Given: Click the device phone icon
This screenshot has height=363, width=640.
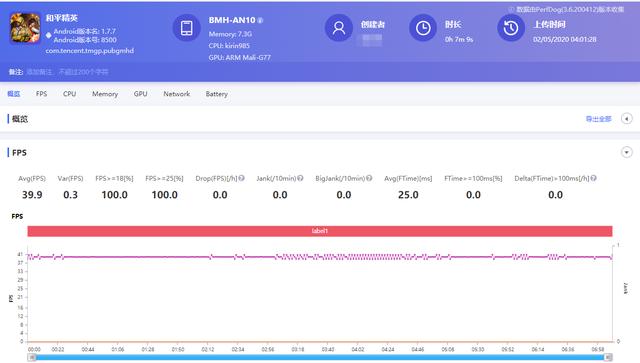Looking at the screenshot, I should [187, 28].
